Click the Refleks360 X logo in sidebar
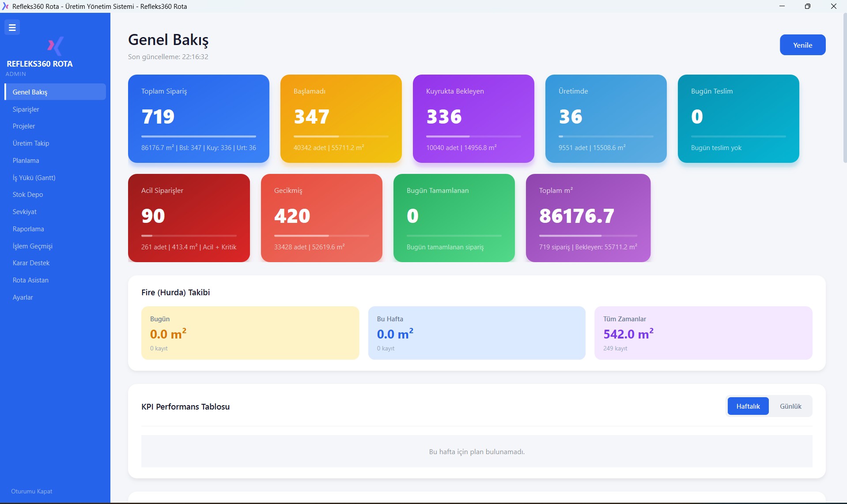 pyautogui.click(x=55, y=45)
